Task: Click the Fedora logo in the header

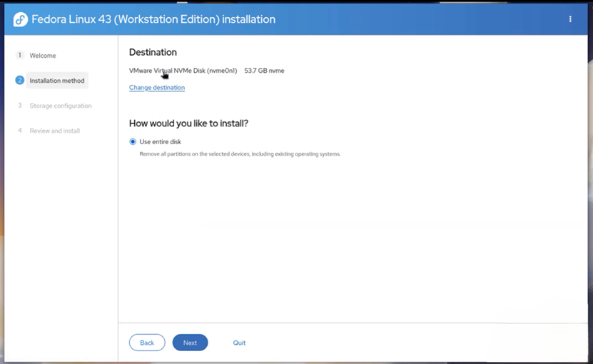Action: (21, 19)
